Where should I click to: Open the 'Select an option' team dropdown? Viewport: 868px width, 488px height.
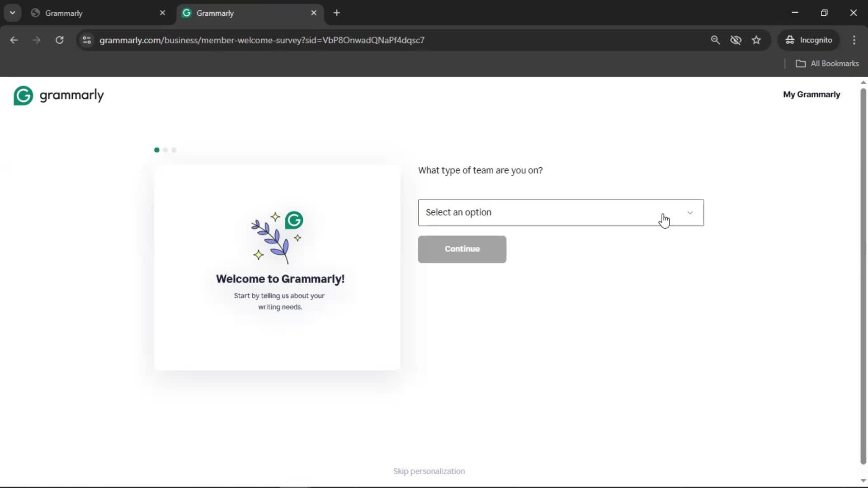pos(542,212)
